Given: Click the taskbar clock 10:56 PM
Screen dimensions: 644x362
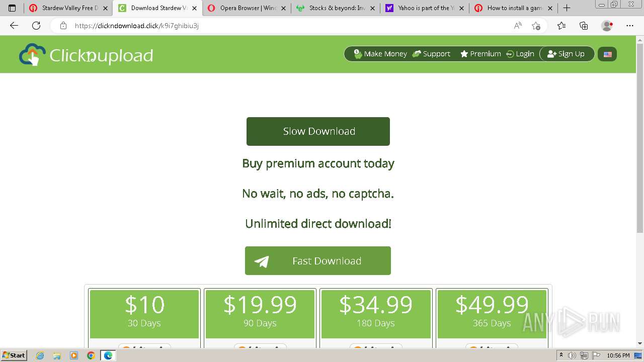Looking at the screenshot, I should pos(618,355).
